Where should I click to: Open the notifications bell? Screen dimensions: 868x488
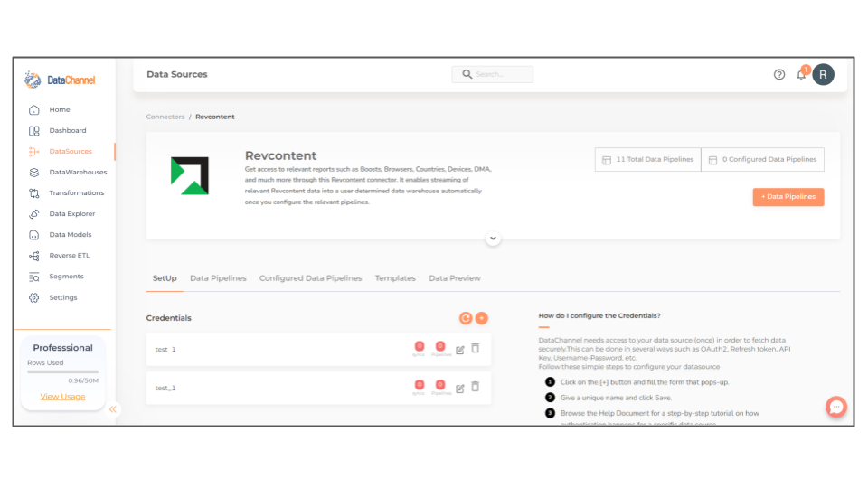click(801, 74)
